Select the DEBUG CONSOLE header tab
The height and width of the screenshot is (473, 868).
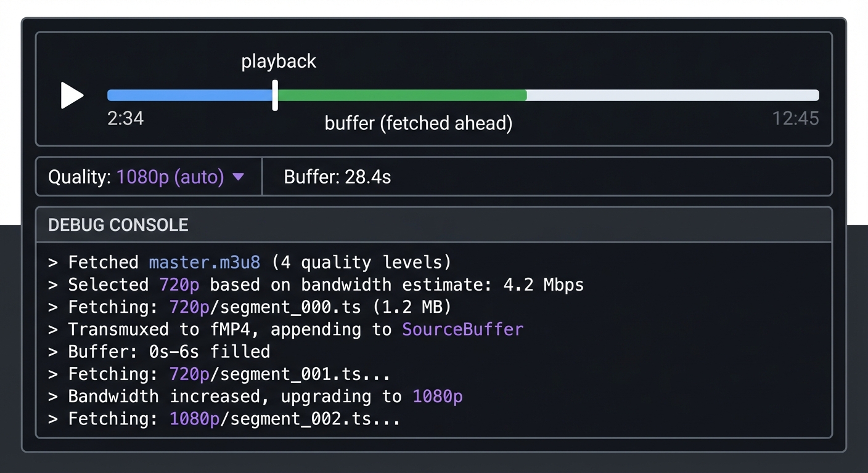click(x=118, y=225)
